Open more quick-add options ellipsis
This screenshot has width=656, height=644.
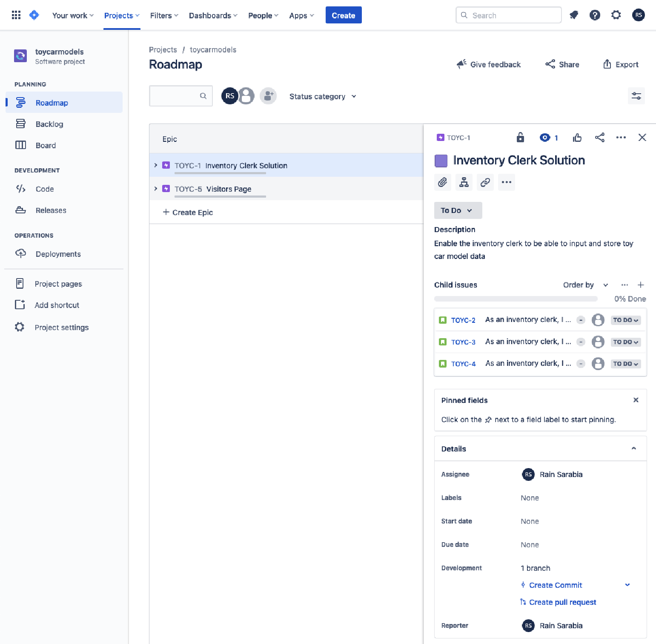507,182
